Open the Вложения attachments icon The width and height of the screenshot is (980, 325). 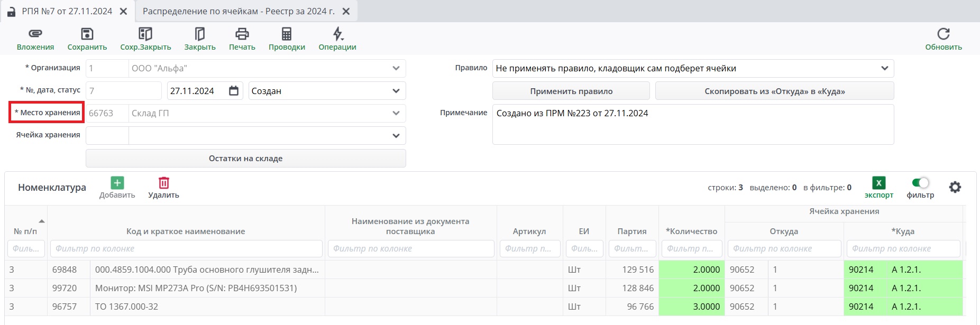click(35, 34)
